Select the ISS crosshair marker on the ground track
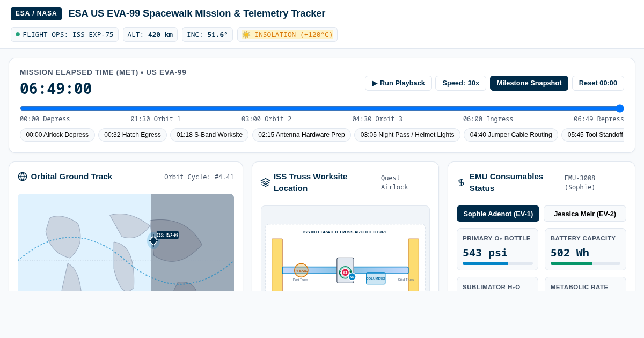 point(153,240)
